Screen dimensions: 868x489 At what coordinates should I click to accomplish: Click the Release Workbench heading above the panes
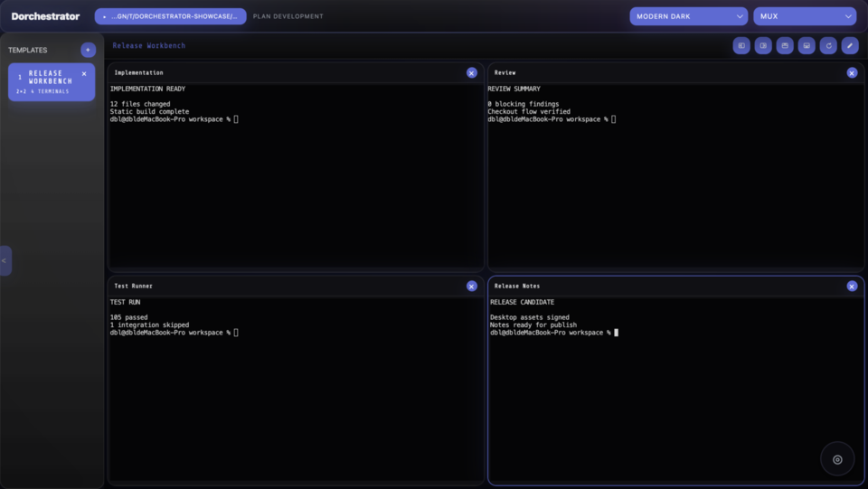pyautogui.click(x=149, y=45)
